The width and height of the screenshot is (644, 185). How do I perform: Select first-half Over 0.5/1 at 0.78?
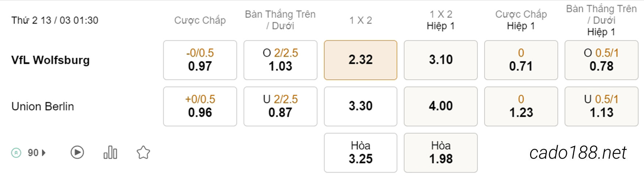pyautogui.click(x=601, y=60)
